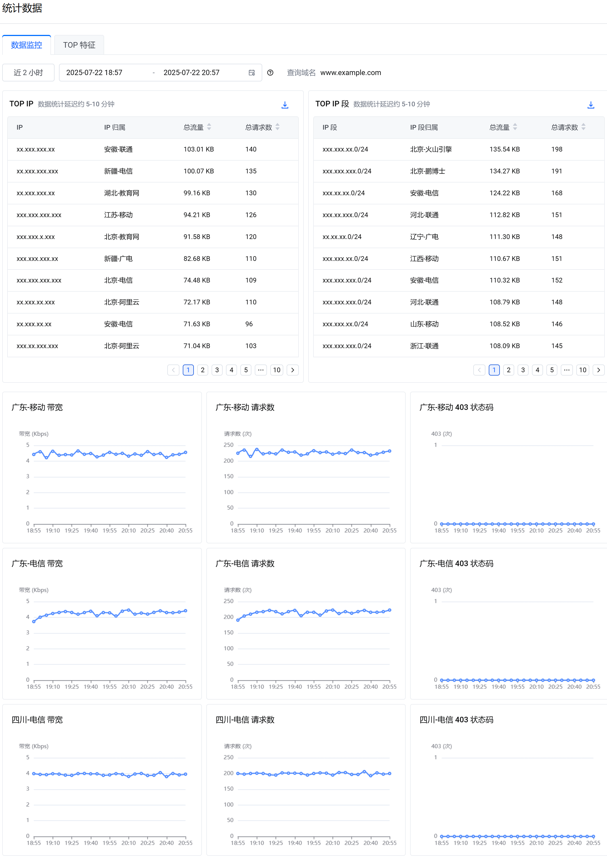Switch to the TOP 特征 tab
Viewport: 607px width, 868px height.
pos(79,45)
